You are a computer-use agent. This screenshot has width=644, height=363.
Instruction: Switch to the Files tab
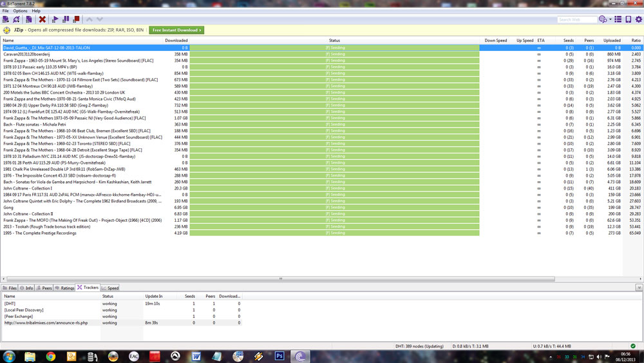point(10,288)
